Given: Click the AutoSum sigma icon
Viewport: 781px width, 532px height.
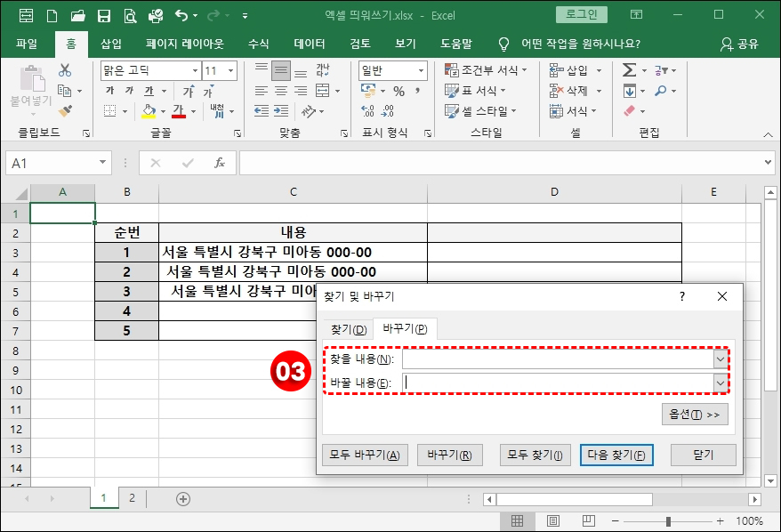Looking at the screenshot, I should click(629, 70).
